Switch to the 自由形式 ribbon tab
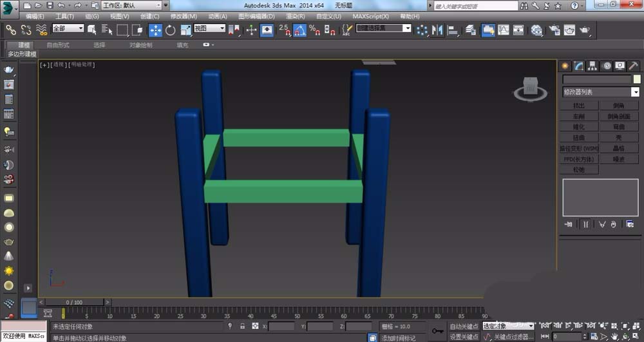 [58, 45]
